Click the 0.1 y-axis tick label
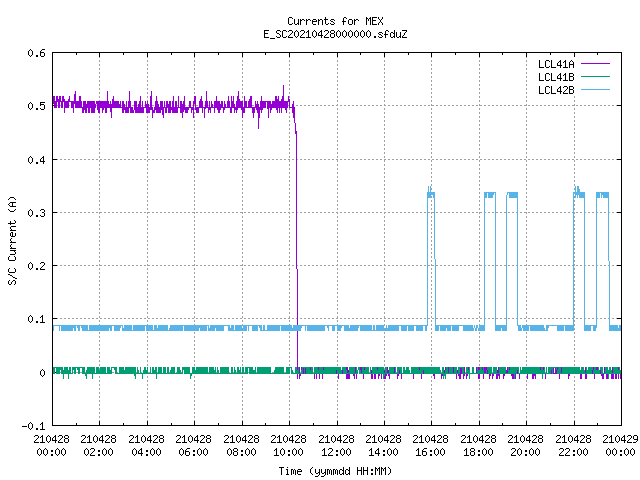 (36, 319)
